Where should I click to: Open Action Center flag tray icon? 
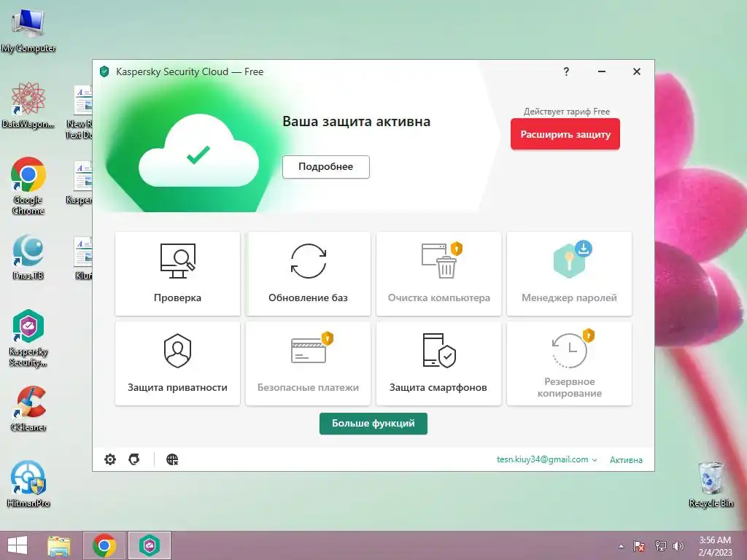pos(639,545)
